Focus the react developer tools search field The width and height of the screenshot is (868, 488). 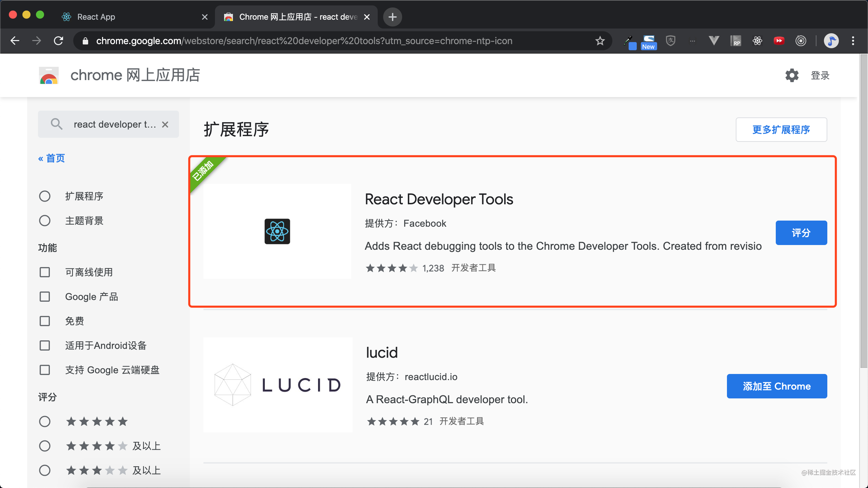click(108, 124)
